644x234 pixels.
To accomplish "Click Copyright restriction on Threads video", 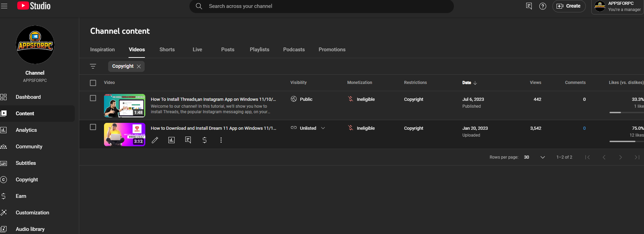I will [414, 99].
